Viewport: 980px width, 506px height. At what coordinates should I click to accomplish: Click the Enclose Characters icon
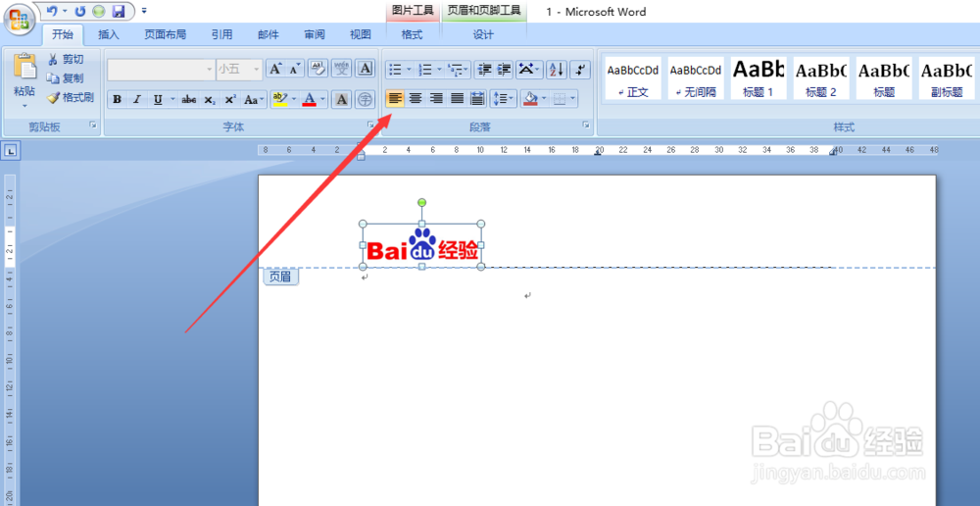[x=365, y=99]
